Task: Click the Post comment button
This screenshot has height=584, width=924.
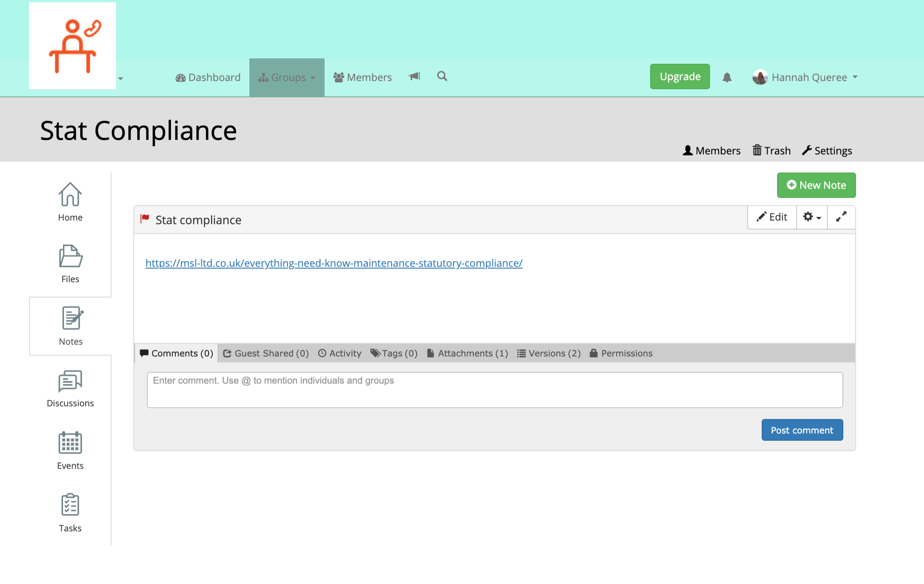Action: (x=802, y=430)
